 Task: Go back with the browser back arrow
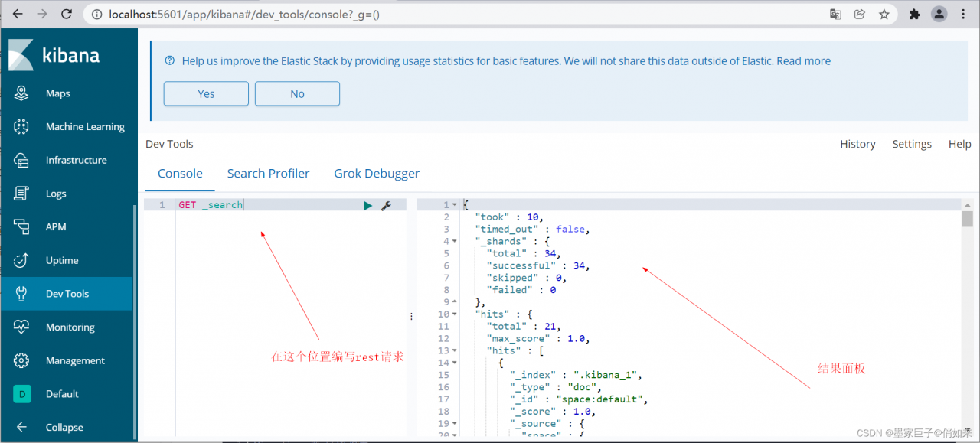click(18, 14)
